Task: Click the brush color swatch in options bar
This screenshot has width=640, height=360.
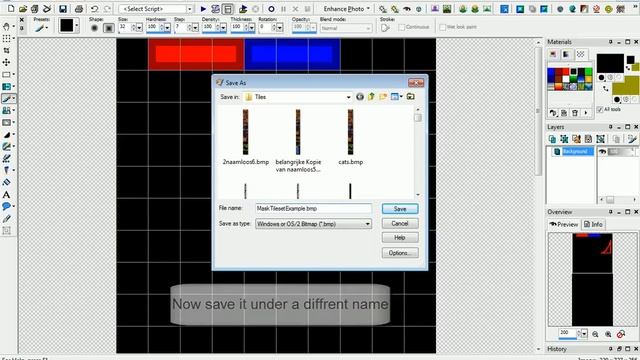Action: [x=67, y=26]
